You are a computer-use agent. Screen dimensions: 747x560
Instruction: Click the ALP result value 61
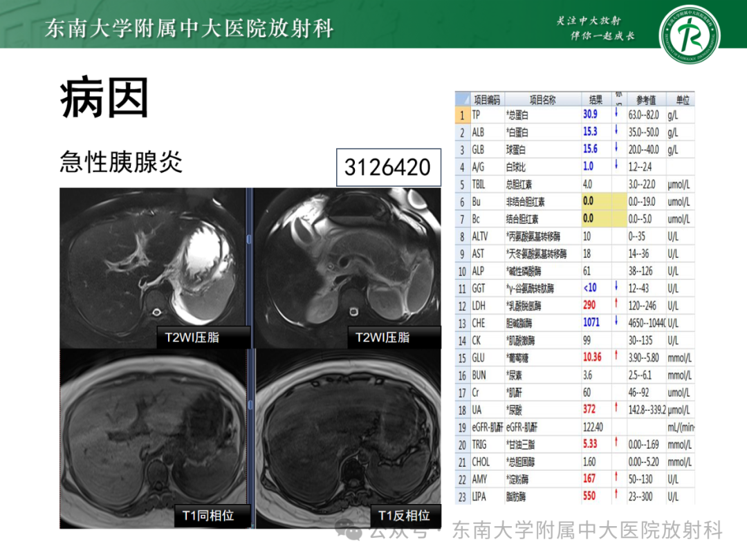click(x=587, y=271)
